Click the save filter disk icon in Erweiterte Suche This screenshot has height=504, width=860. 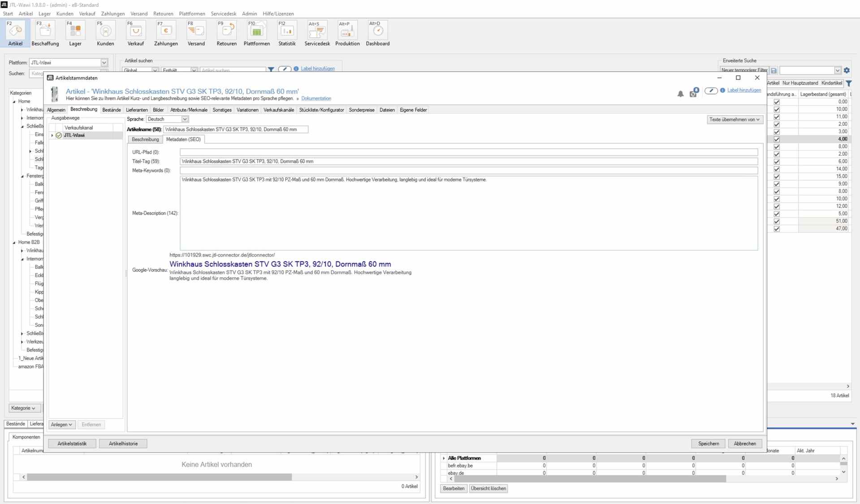(x=774, y=70)
